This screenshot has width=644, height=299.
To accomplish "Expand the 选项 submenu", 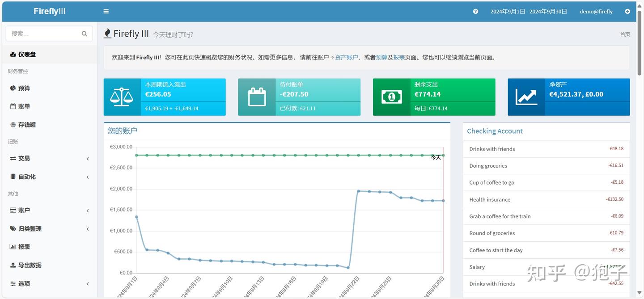I will tap(87, 283).
